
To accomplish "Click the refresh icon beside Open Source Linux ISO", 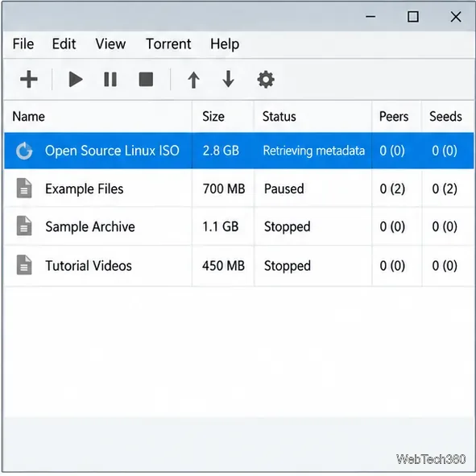I will click(24, 151).
